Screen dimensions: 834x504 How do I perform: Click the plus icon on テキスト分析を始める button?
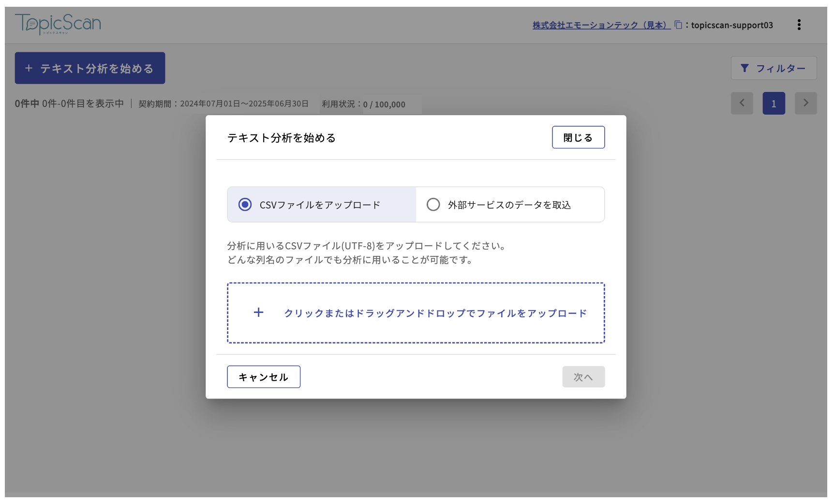[29, 68]
